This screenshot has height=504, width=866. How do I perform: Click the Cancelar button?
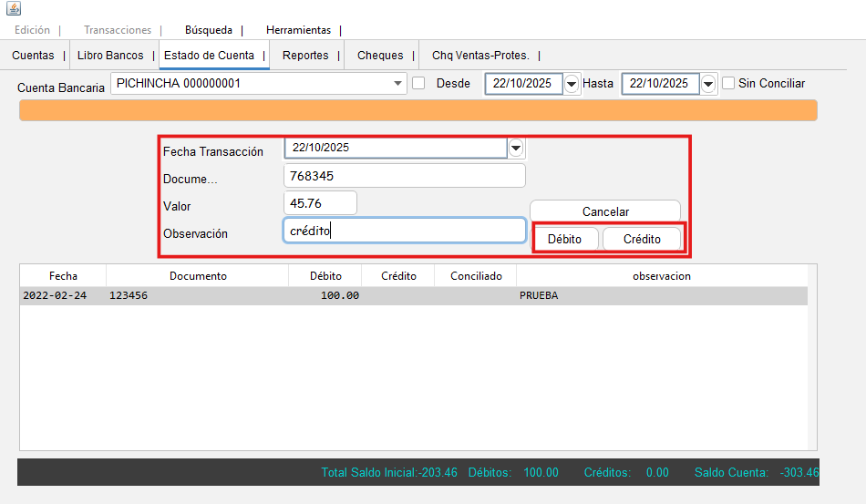pos(605,211)
